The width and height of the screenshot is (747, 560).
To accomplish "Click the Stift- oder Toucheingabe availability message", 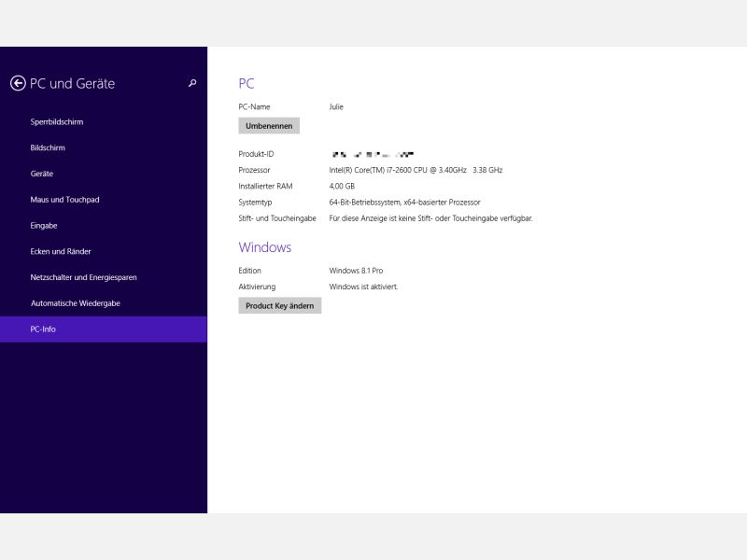I will pos(430,218).
